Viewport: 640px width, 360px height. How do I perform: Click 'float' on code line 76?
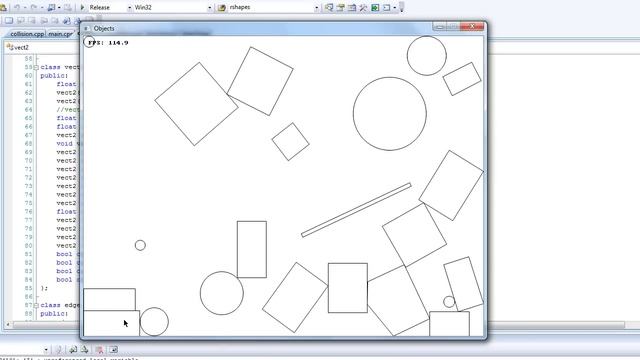[67, 212]
